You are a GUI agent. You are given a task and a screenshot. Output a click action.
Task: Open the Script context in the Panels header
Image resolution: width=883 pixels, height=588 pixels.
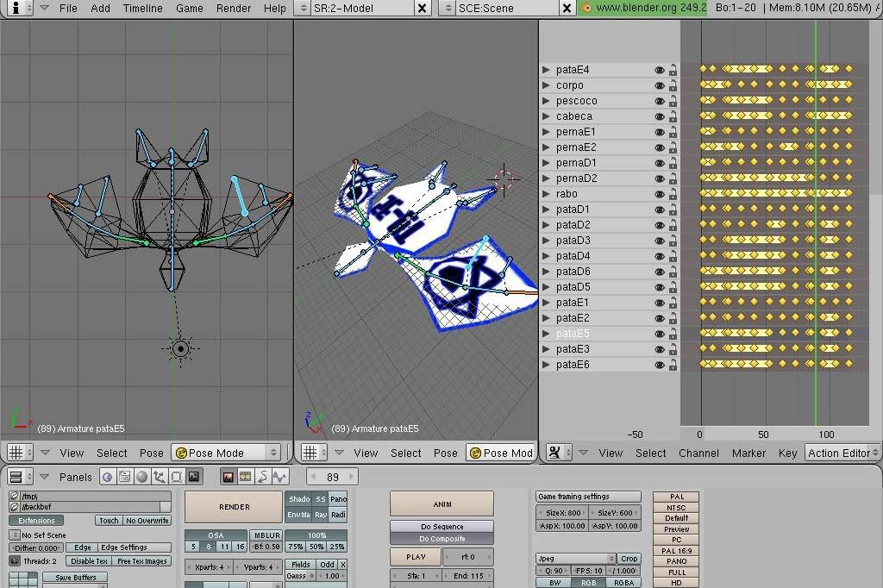point(124,477)
